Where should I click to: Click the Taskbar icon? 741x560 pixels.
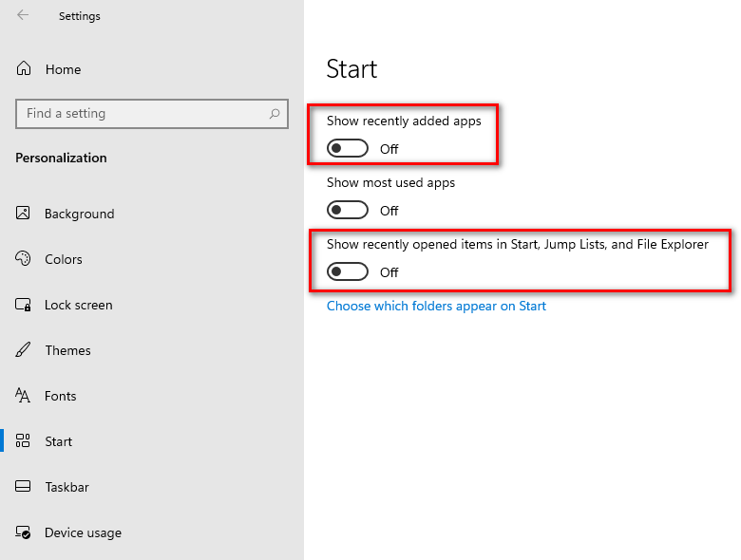(x=23, y=486)
